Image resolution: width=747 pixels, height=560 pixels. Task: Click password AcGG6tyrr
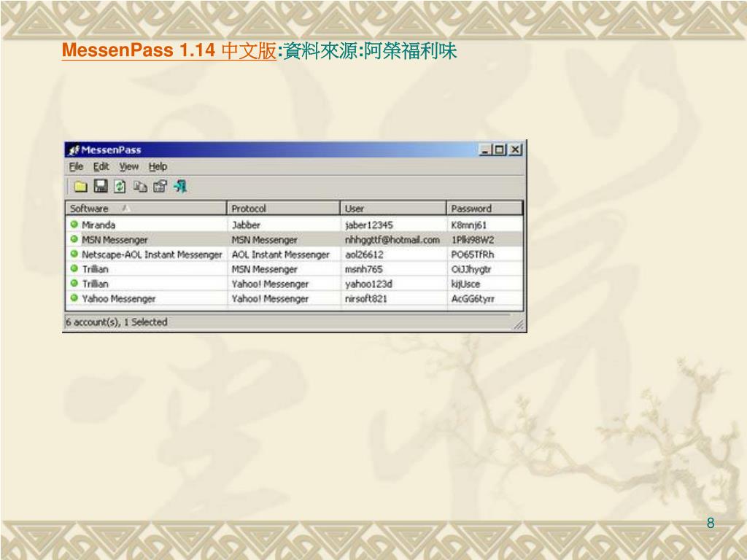pos(473,298)
